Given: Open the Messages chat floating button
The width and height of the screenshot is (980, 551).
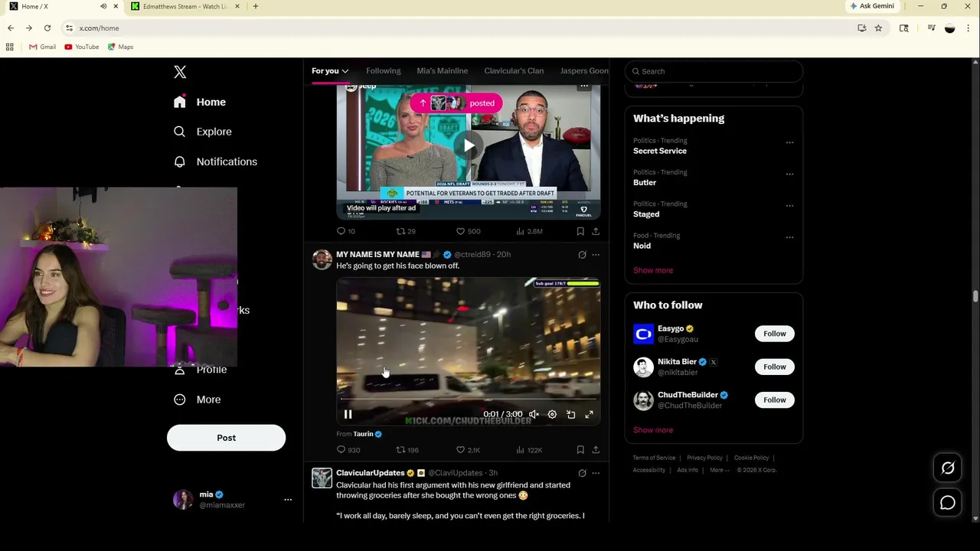Looking at the screenshot, I should pos(948,503).
